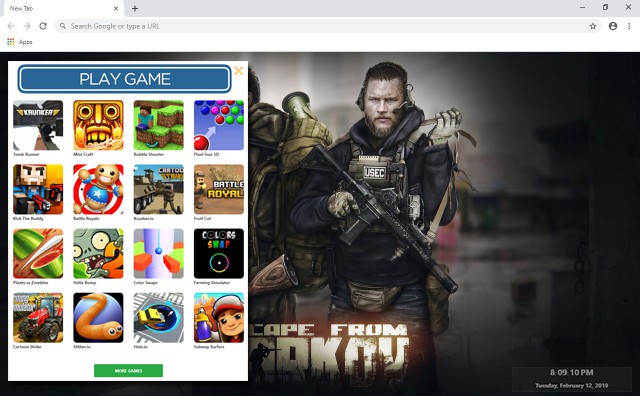
Task: Click the PLAY GAME banner button
Action: pos(124,79)
